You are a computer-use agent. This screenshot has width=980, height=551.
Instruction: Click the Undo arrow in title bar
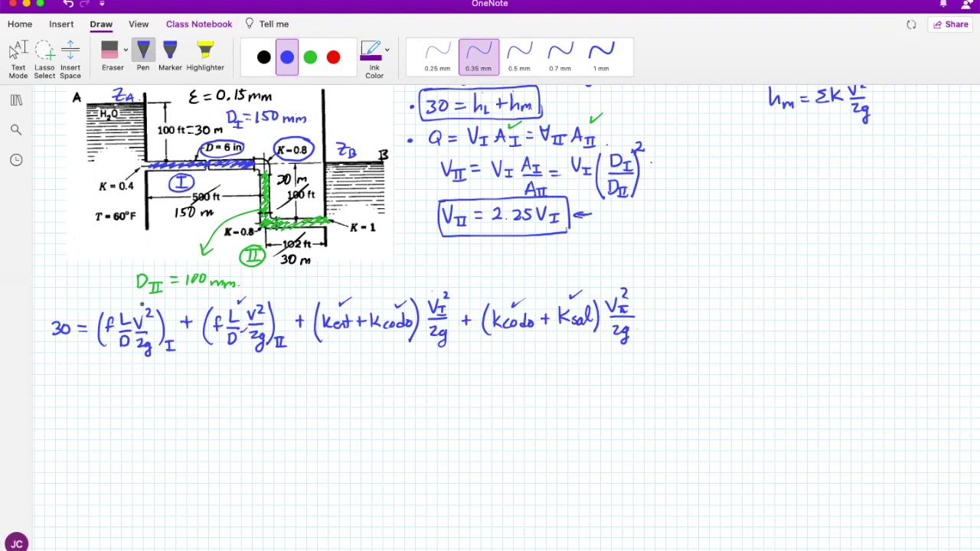(x=68, y=4)
